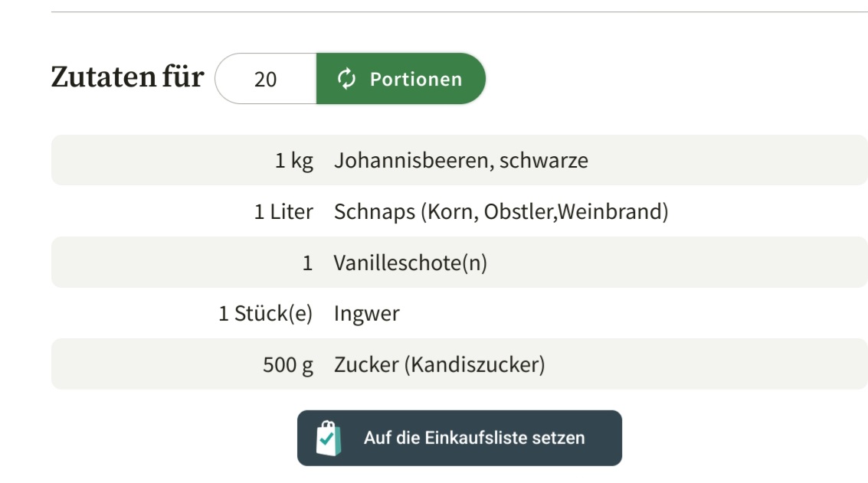Click the shopping bag checkmark icon

tap(328, 438)
